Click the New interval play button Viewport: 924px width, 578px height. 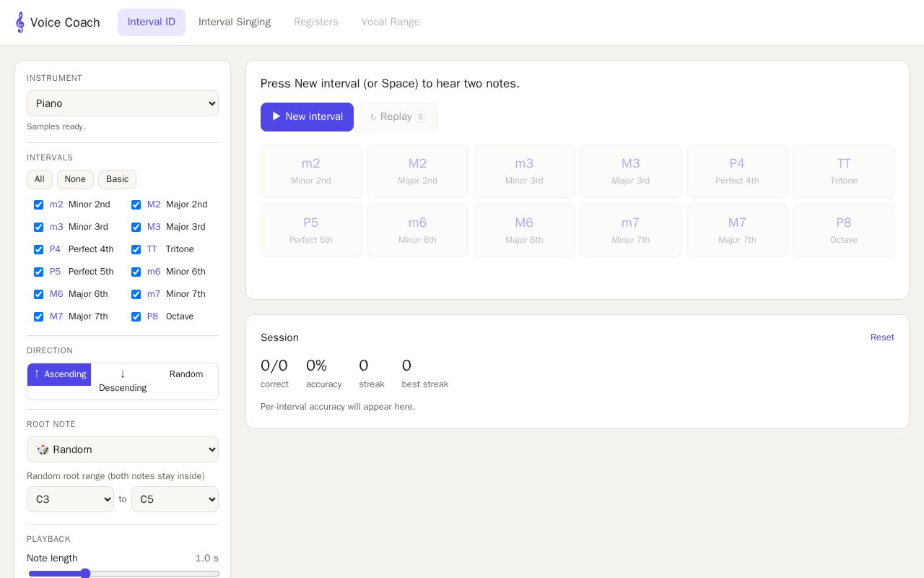307,117
